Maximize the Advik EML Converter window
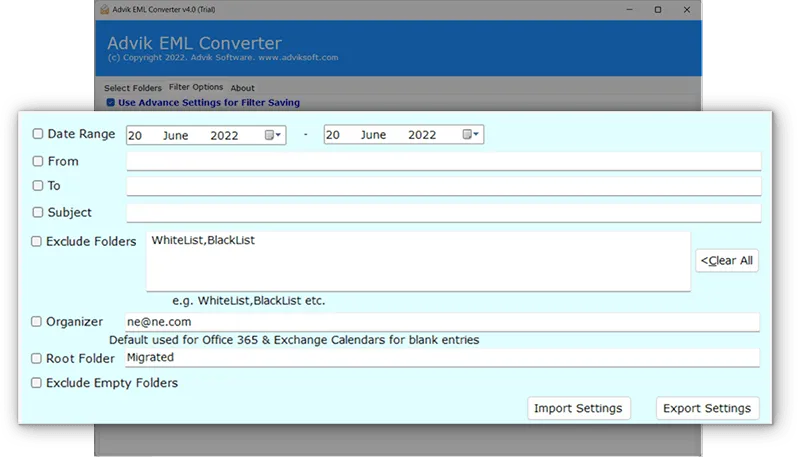798x457 pixels. (x=658, y=10)
